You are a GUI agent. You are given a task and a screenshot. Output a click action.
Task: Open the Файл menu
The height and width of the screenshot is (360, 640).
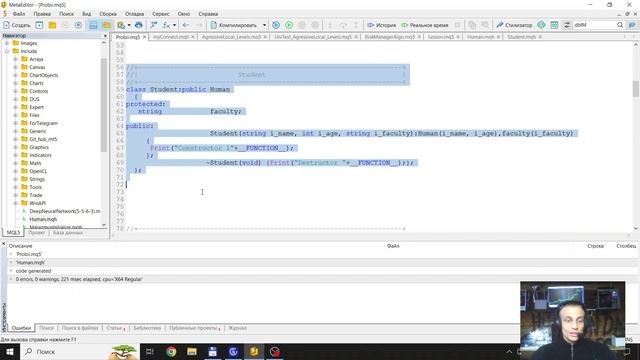click(19, 14)
